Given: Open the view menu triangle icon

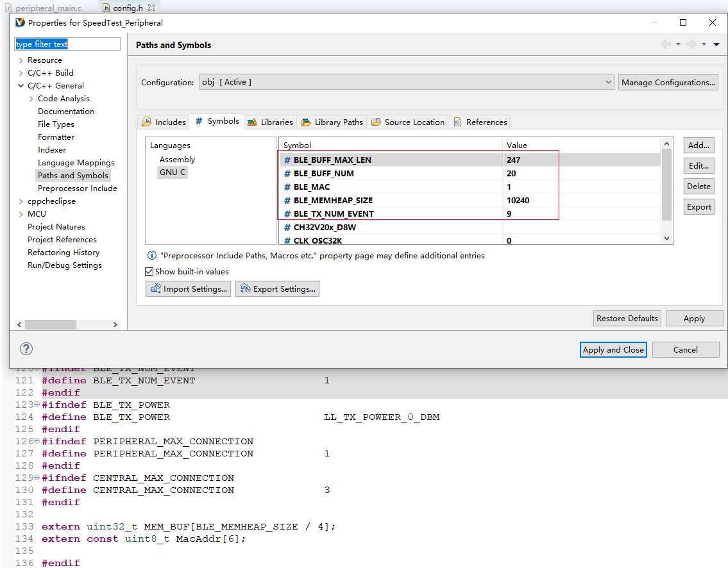Looking at the screenshot, I should click(716, 44).
